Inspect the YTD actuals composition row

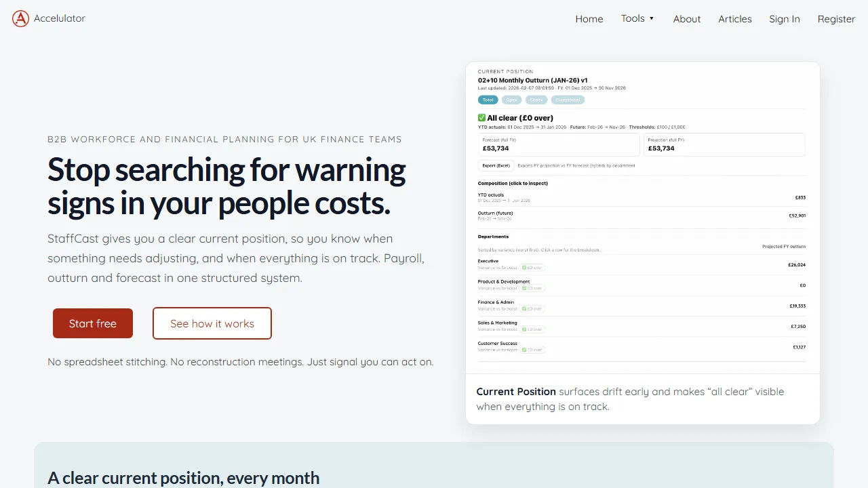pyautogui.click(x=641, y=197)
